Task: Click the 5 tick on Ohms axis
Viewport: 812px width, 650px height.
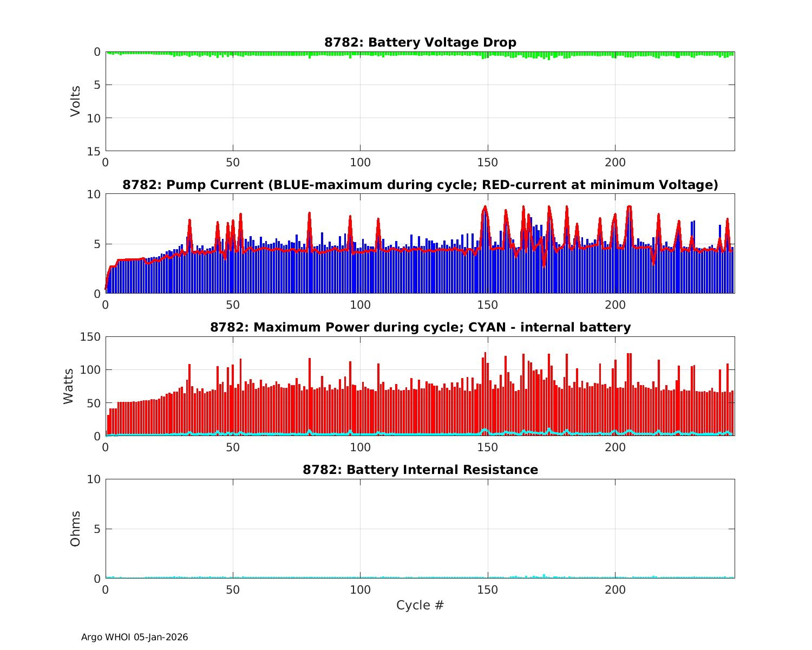Action: (x=98, y=529)
